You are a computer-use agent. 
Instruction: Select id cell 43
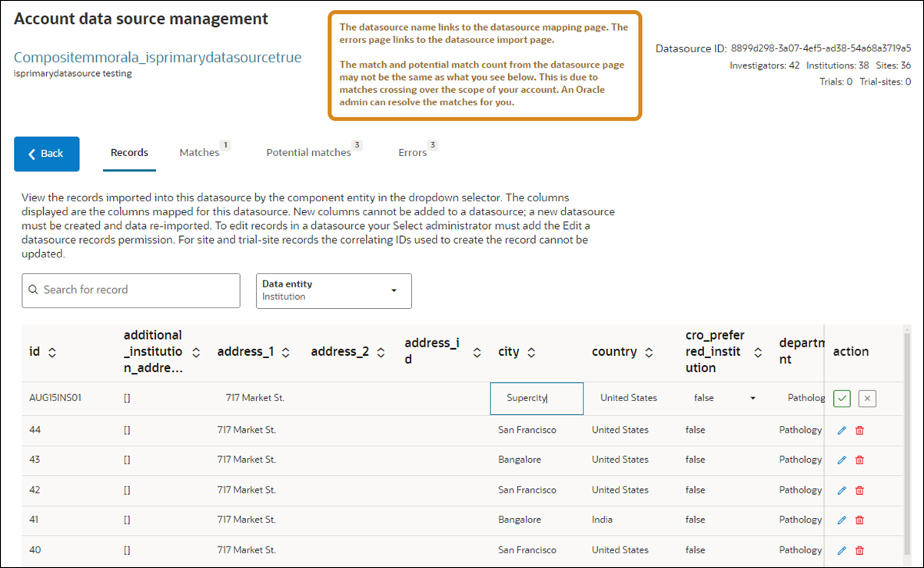[x=35, y=460]
